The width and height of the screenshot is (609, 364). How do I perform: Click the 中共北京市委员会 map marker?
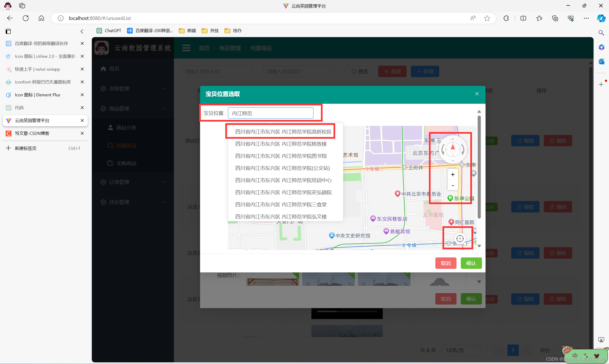point(398,193)
